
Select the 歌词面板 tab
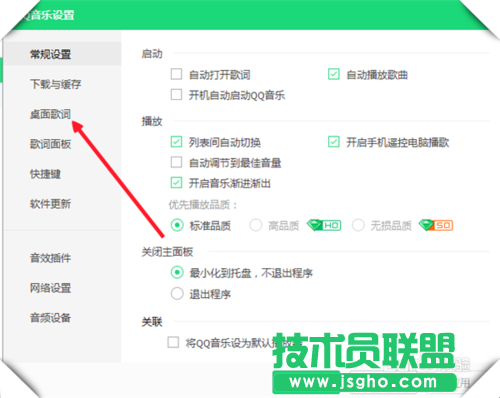[x=50, y=144]
